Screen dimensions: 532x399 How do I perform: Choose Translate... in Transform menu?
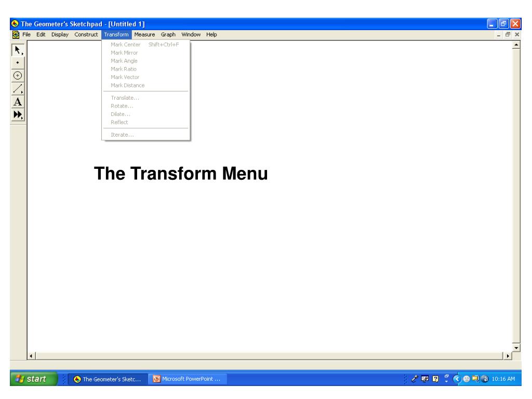click(x=146, y=98)
